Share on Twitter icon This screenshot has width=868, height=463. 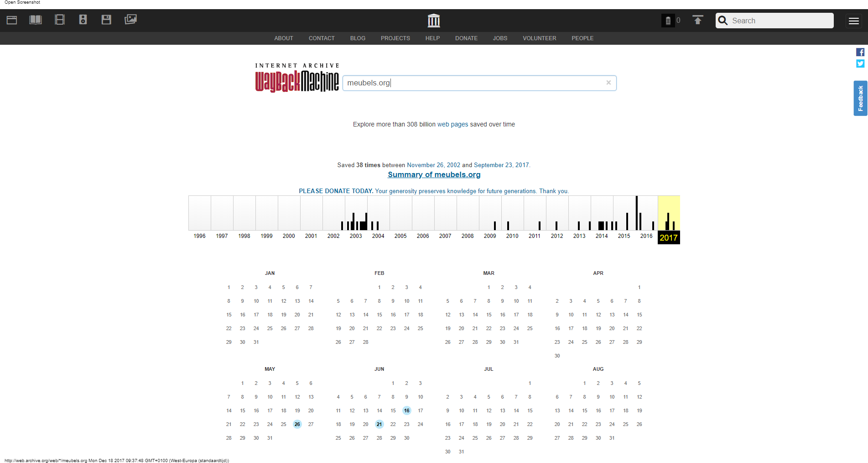tap(860, 63)
